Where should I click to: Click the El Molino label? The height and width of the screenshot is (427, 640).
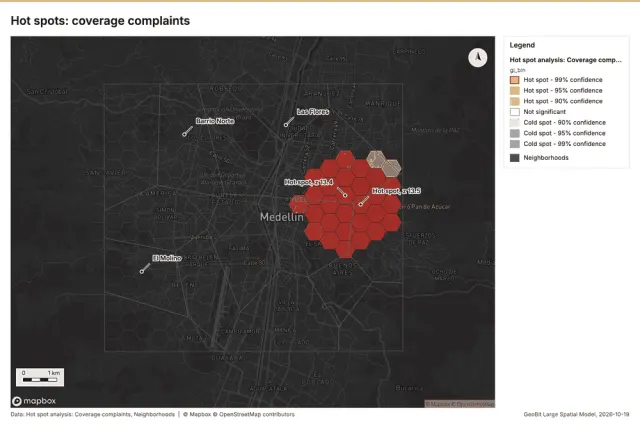click(x=167, y=258)
